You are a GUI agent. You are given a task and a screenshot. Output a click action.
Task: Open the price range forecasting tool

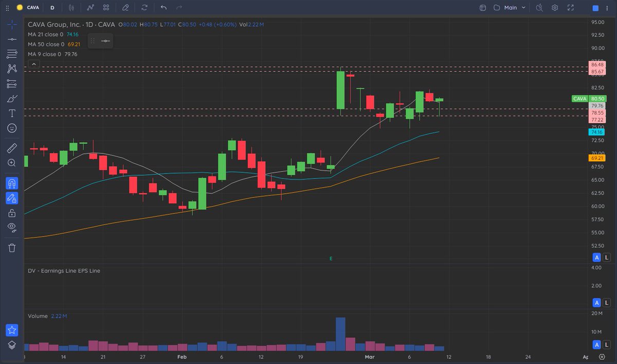[x=12, y=83]
